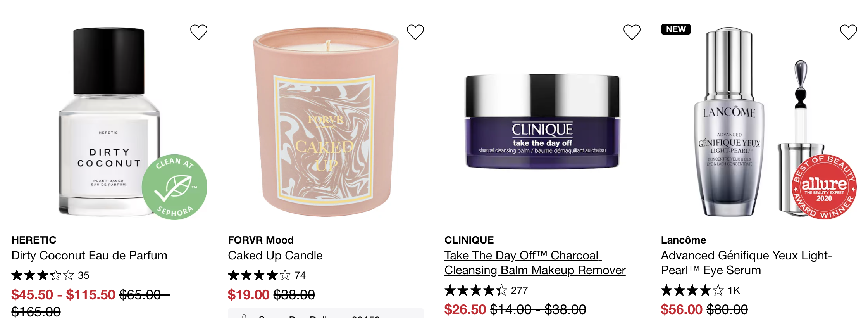This screenshot has height=318, width=868.
Task: Open the Caked Up candle product image
Action: pyautogui.click(x=326, y=121)
